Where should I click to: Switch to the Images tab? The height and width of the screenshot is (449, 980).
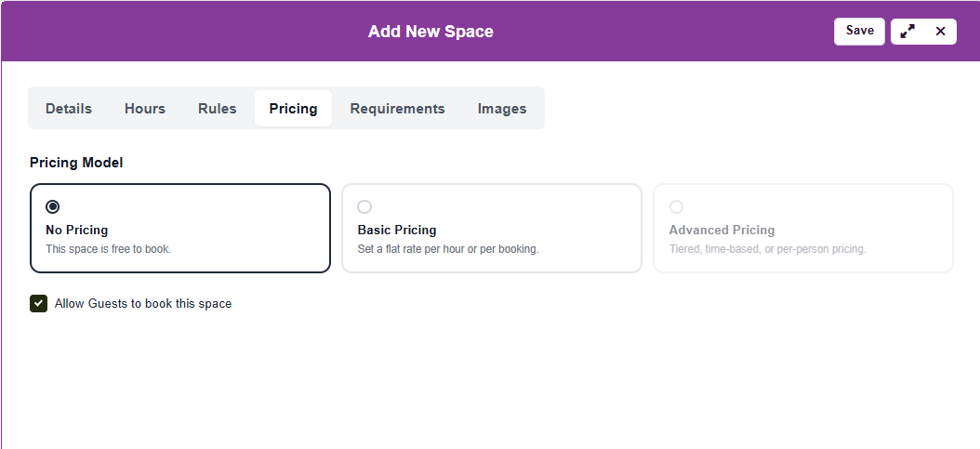(502, 109)
